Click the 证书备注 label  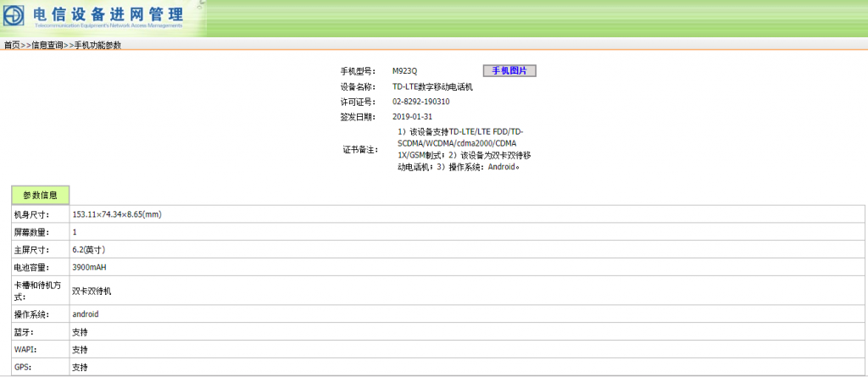pyautogui.click(x=359, y=150)
